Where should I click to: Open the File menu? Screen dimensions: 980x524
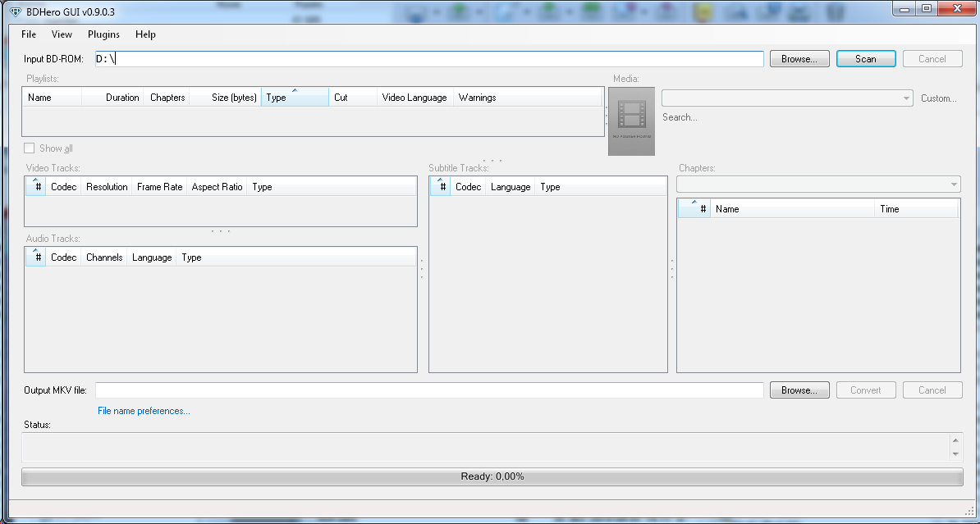(29, 34)
